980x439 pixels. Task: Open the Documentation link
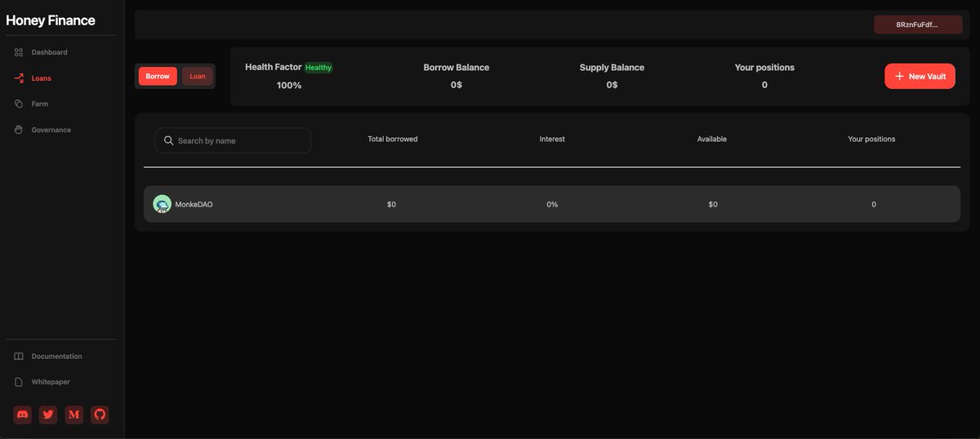tap(57, 357)
